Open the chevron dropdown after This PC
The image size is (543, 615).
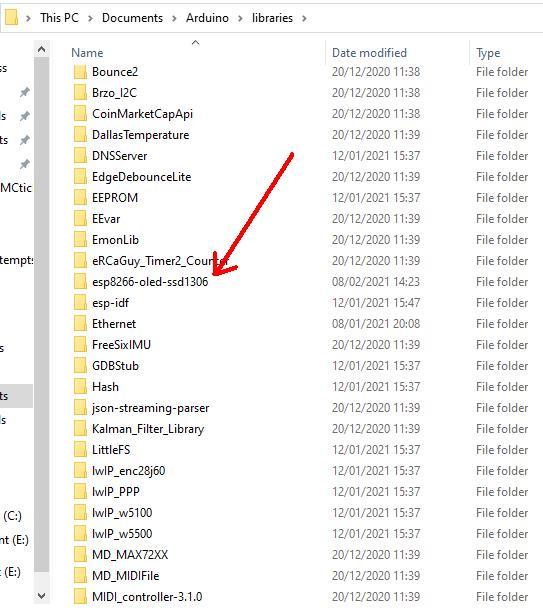click(x=90, y=18)
